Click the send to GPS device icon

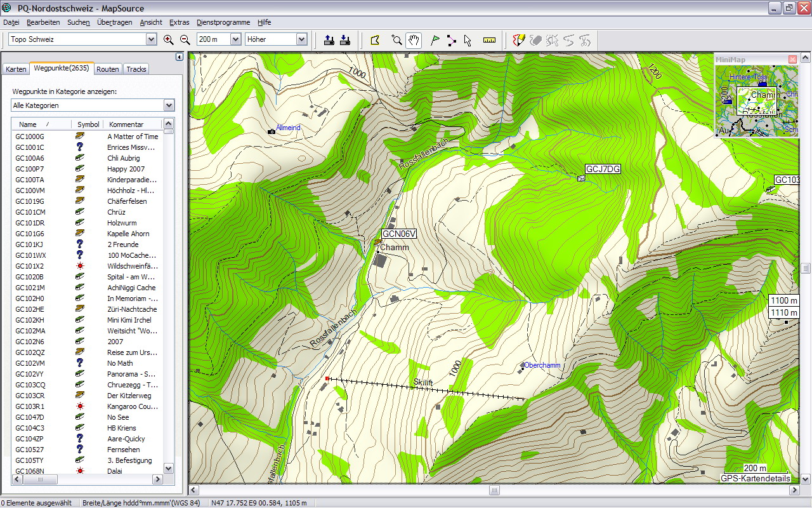click(329, 40)
